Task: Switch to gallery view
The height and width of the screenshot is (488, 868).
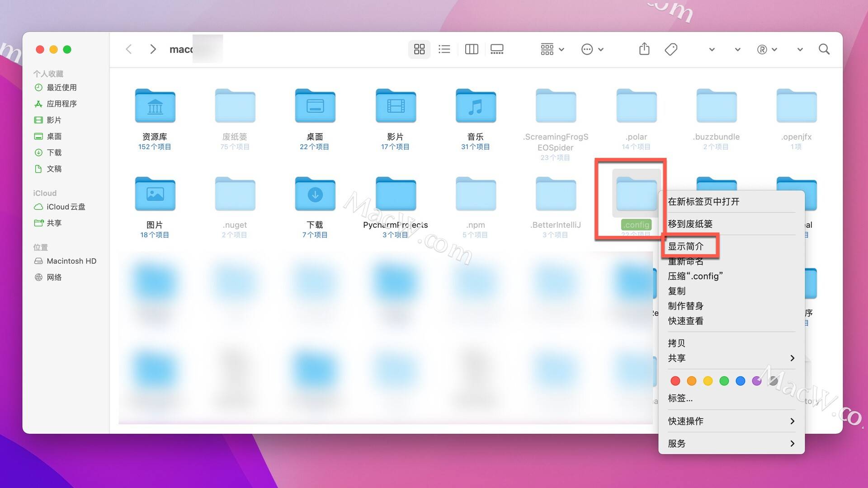Action: click(x=497, y=49)
